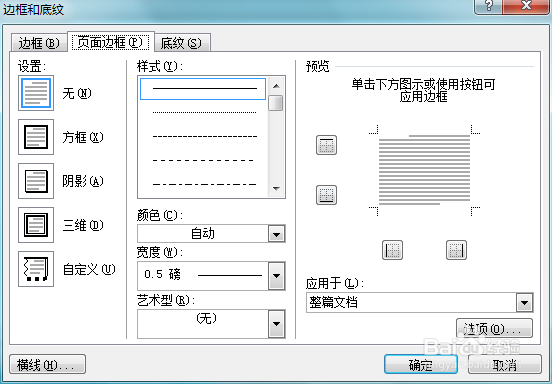This screenshot has height=384, width=552.
Task: Click the 整篇文档 apply-to field
Action: (x=411, y=302)
